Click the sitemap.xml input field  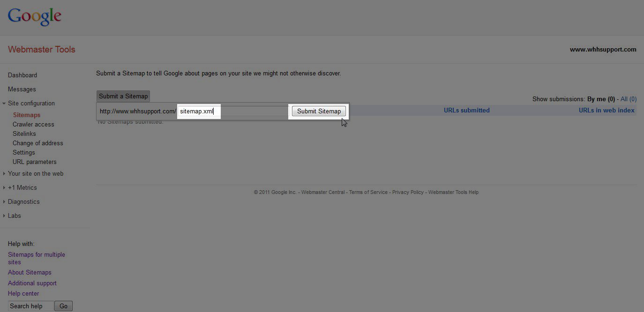click(x=232, y=111)
